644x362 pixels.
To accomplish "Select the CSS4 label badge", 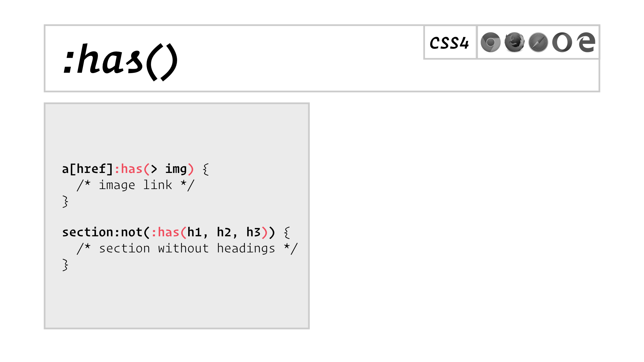I will point(447,43).
